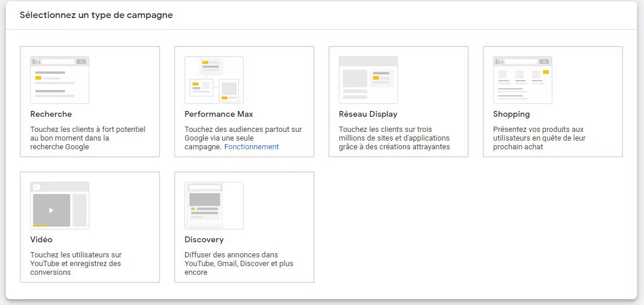Pick the Vidéo title
Viewport: 644px width, 305px height.
point(41,239)
